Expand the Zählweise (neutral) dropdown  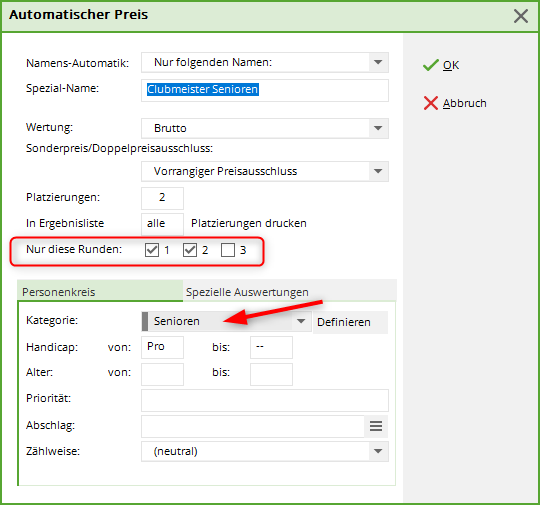click(x=378, y=451)
